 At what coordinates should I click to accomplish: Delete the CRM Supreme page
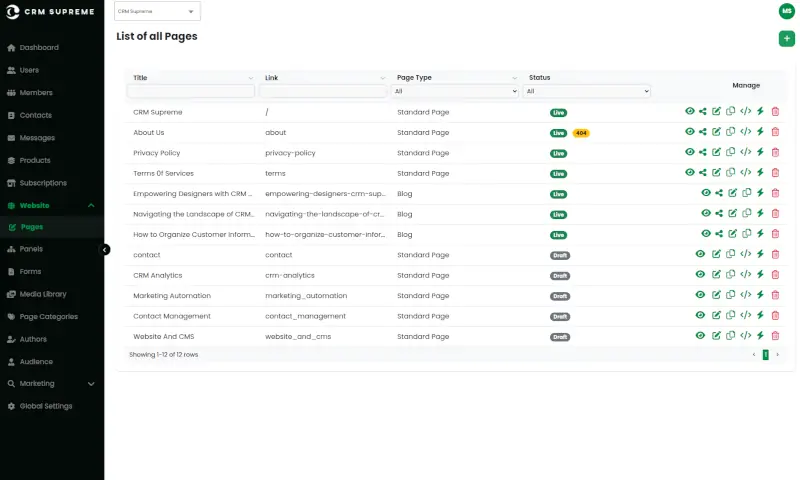[775, 111]
